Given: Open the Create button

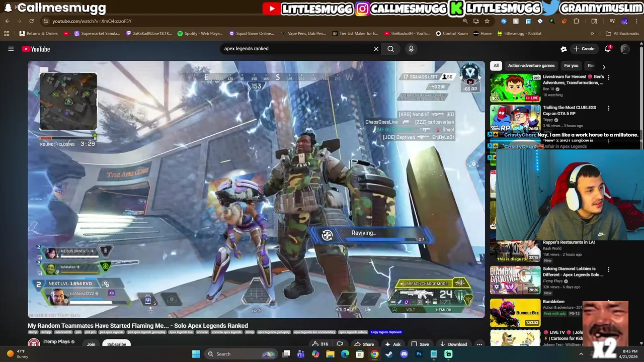Looking at the screenshot, I should tap(584, 49).
